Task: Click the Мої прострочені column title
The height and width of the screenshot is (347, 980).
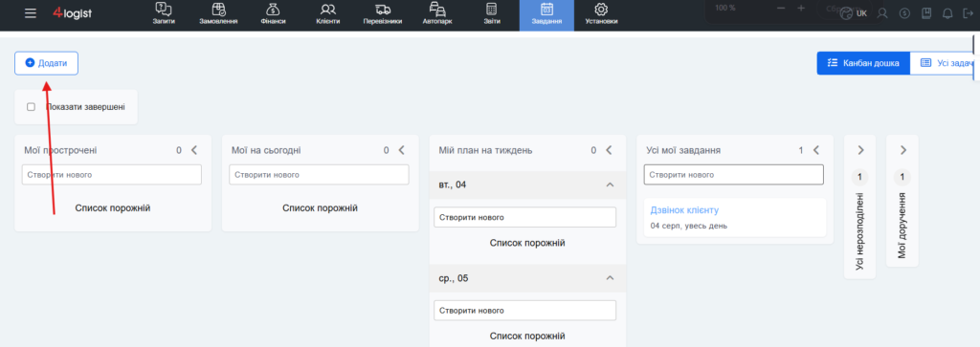Action: coord(60,150)
